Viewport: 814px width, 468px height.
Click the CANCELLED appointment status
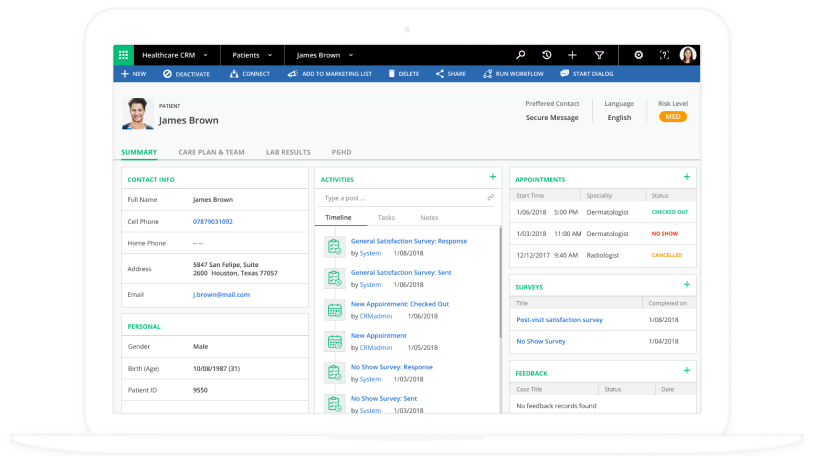pos(667,255)
